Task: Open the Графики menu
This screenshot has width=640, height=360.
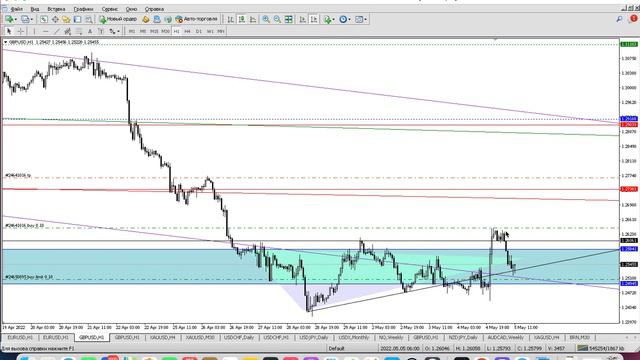Action: pyautogui.click(x=83, y=9)
